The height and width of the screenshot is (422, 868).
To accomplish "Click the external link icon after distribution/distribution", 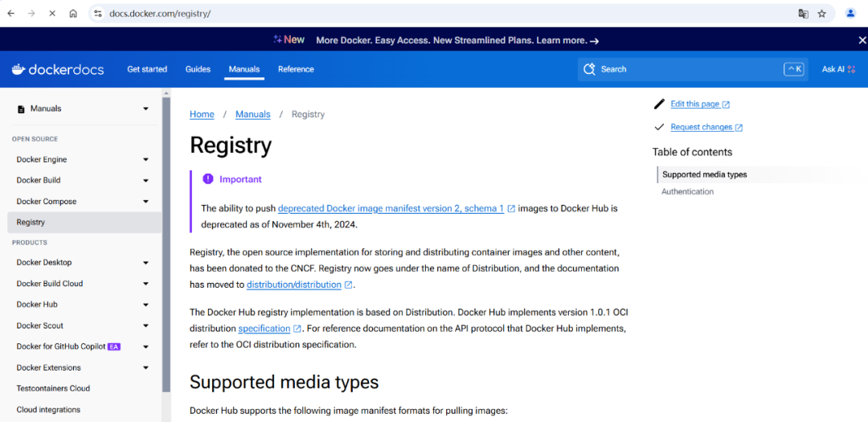I will (x=348, y=285).
